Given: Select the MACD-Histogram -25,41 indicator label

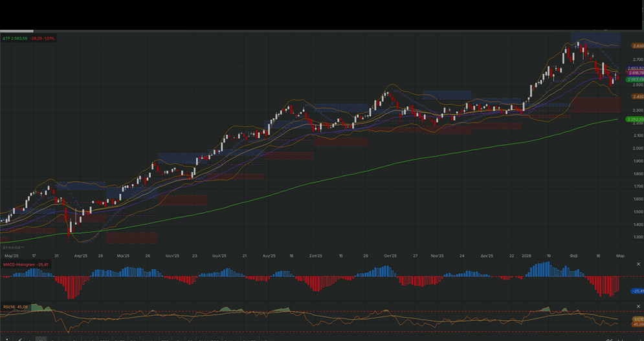Looking at the screenshot, I should tap(26, 265).
